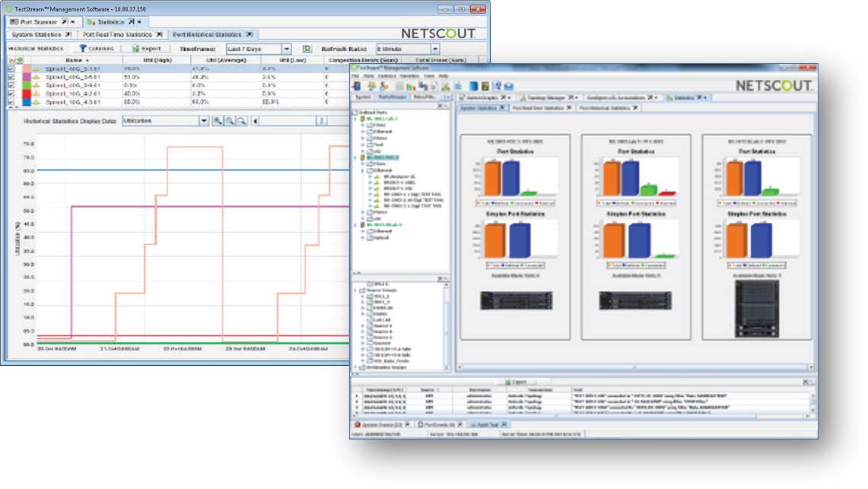Click the chart time slider thumb
Screen dimensions: 868x489
pyautogui.click(x=322, y=121)
